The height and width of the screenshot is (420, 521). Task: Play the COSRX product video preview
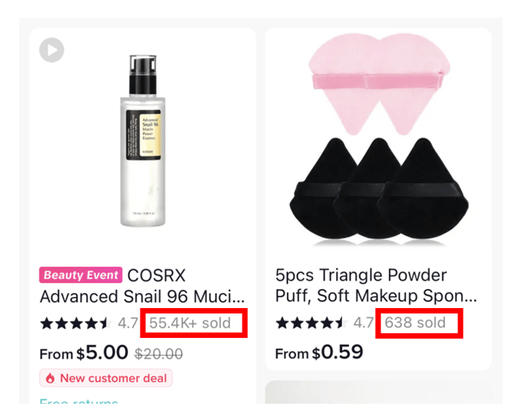(51, 50)
